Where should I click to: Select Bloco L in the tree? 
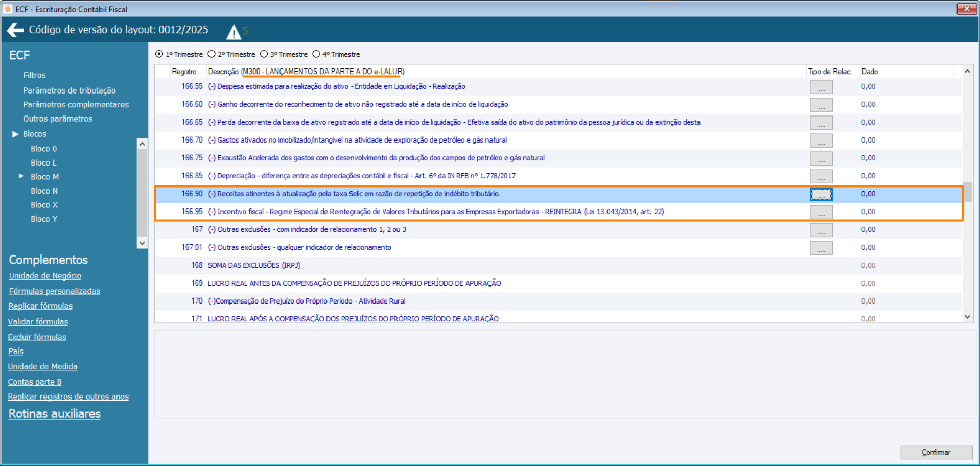[43, 162]
